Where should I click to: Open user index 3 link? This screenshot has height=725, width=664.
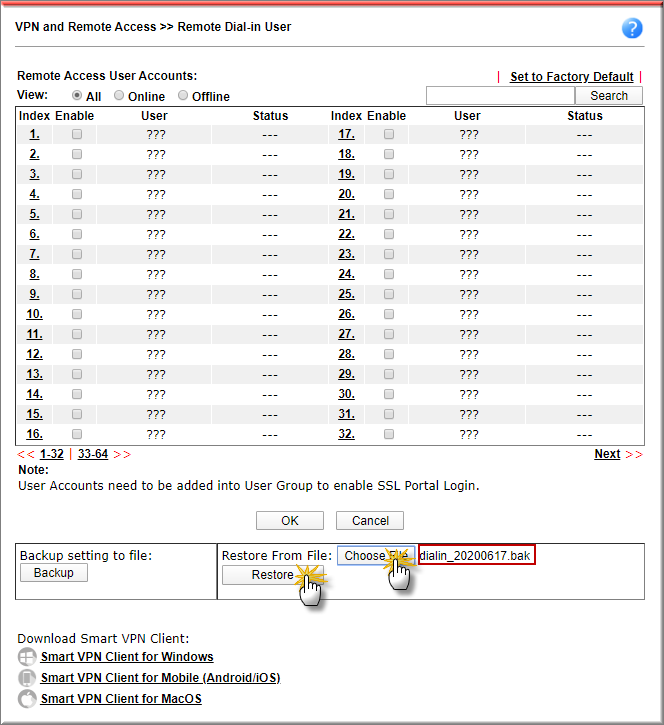(x=35, y=174)
